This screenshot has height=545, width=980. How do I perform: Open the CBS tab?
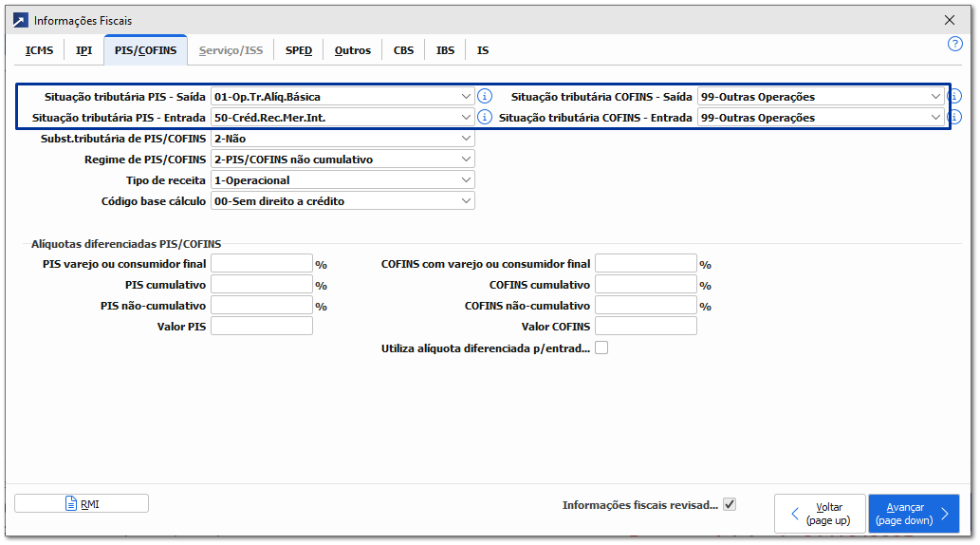(403, 50)
